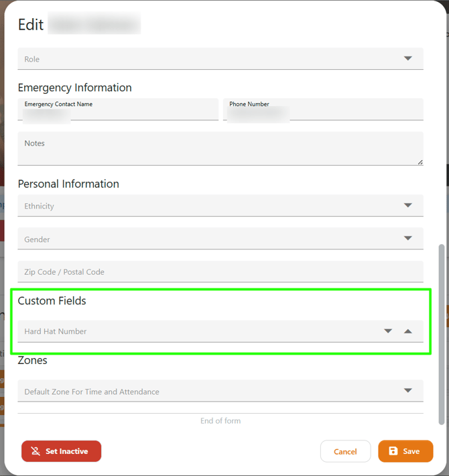This screenshot has height=476, width=449.
Task: Click the red Set Inactive button
Action: (61, 451)
